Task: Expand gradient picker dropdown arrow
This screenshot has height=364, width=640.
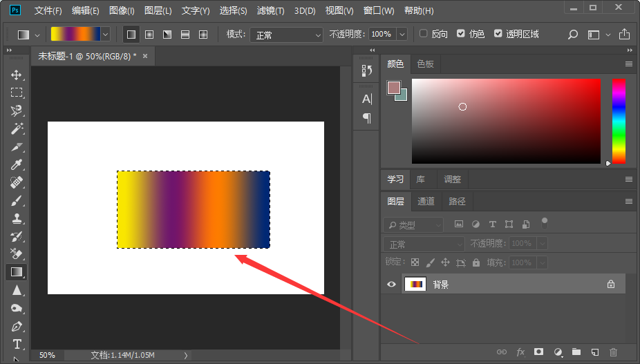Action: point(105,35)
